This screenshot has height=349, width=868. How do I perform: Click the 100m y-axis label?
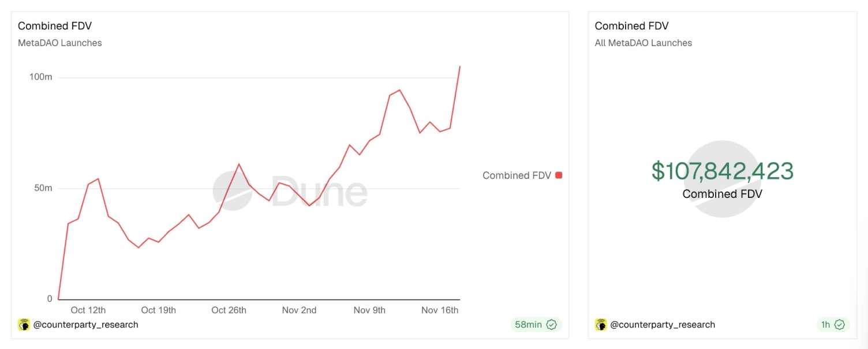(x=41, y=77)
